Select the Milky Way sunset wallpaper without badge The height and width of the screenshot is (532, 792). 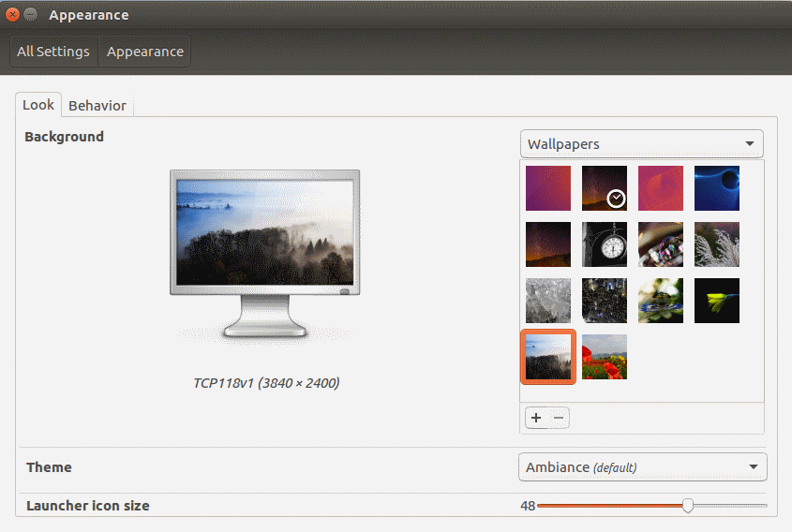pos(548,244)
